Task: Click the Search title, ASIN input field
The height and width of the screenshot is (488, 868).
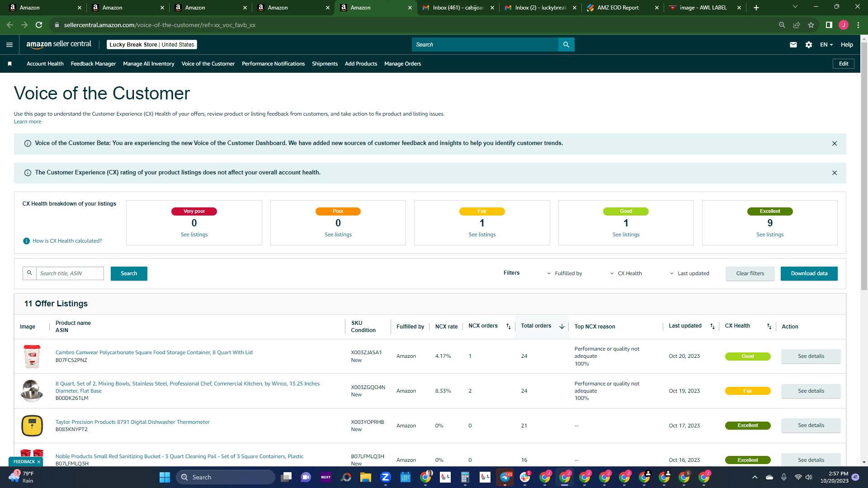Action: pos(70,273)
